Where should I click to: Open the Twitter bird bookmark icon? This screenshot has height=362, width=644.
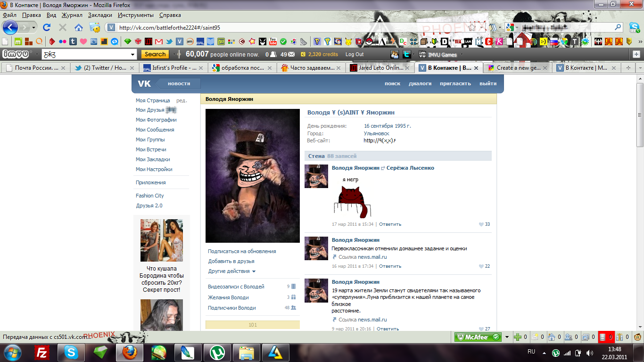coord(169,41)
